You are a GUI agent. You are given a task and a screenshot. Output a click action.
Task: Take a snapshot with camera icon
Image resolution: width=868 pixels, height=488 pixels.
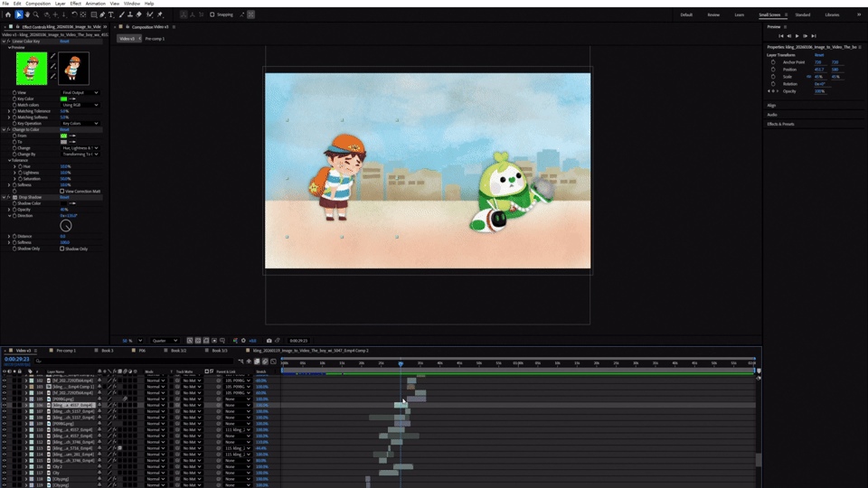[269, 341]
